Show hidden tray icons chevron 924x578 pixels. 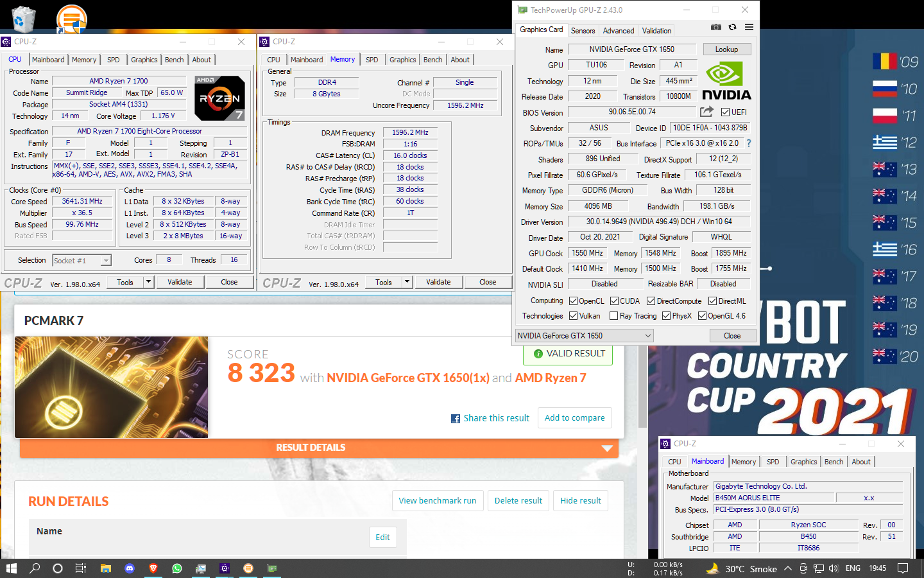pos(787,568)
